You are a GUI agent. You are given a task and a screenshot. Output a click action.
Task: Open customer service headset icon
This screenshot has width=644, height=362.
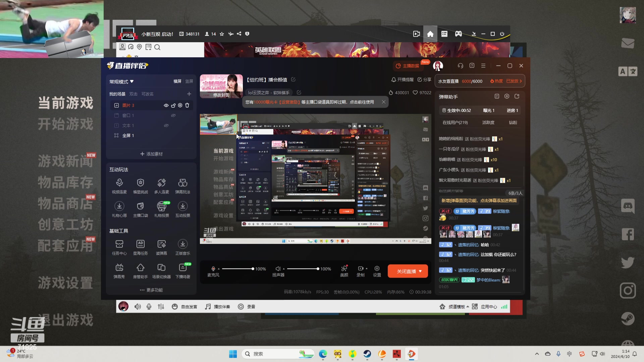click(x=461, y=66)
